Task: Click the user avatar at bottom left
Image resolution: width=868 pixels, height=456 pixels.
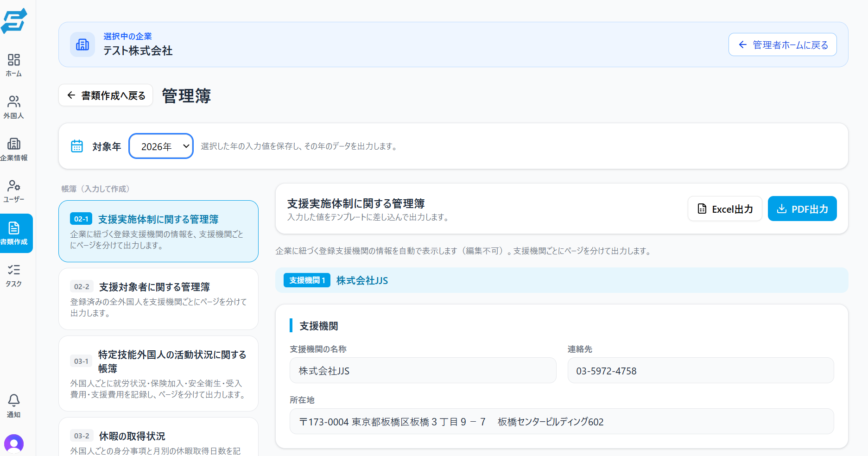Action: click(x=14, y=443)
